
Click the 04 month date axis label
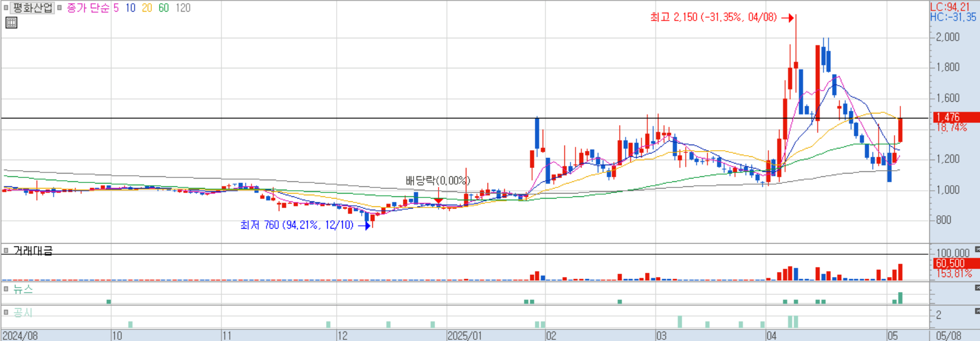[771, 335]
